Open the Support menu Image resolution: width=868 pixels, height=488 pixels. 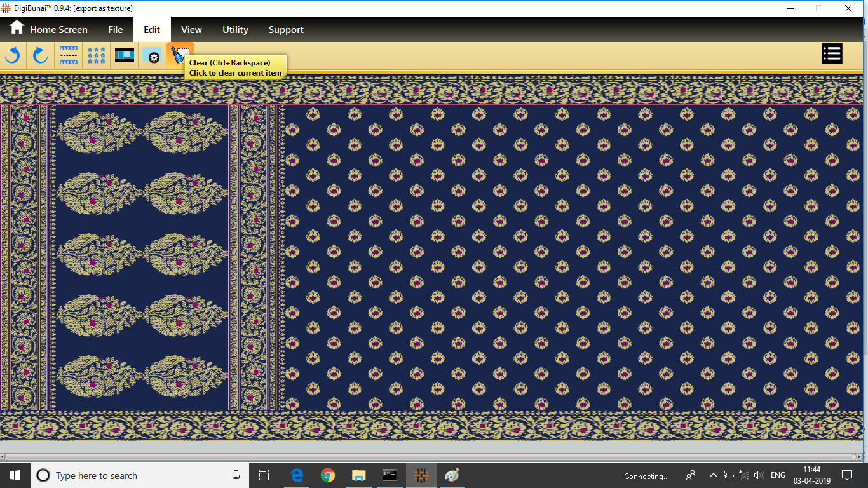286,29
